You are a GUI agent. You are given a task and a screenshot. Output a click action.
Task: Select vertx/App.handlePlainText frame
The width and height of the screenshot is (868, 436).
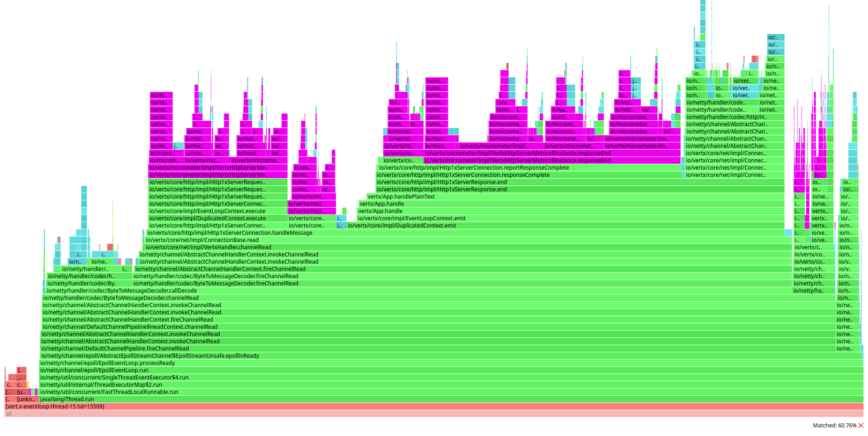(x=576, y=197)
